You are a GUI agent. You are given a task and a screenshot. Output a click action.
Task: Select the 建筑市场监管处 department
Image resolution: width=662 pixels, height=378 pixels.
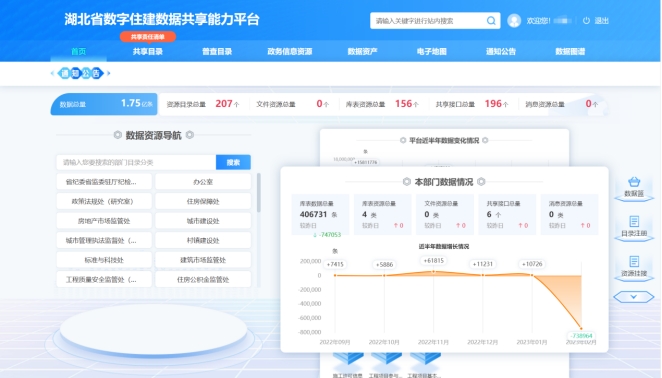[x=203, y=260]
